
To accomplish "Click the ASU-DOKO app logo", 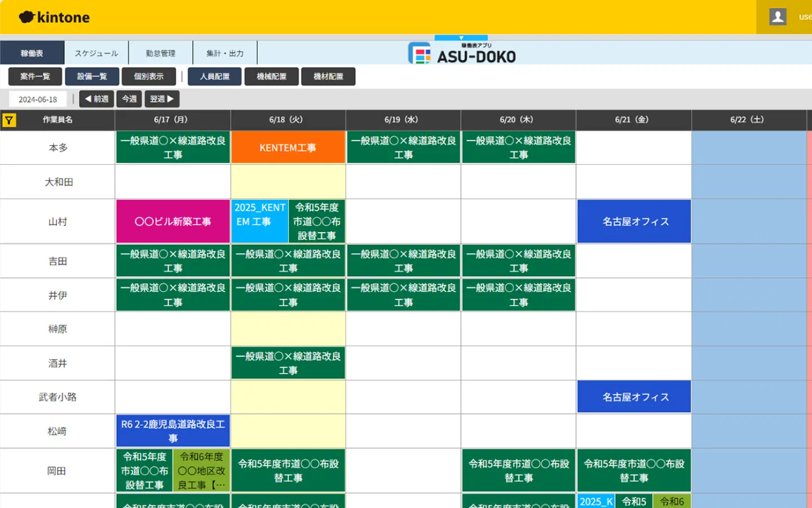I will 462,54.
